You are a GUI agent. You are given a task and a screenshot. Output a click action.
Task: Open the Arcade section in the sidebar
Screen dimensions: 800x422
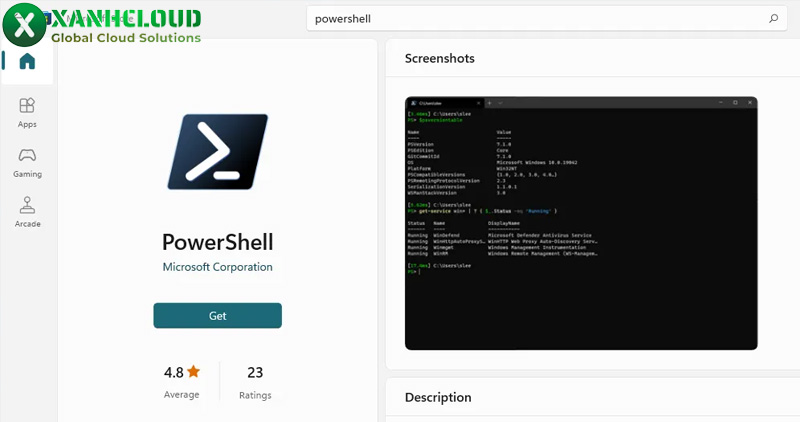[27, 212]
